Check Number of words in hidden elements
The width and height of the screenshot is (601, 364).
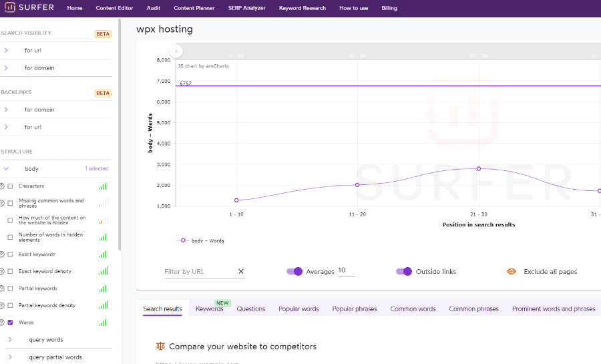[x=10, y=237]
